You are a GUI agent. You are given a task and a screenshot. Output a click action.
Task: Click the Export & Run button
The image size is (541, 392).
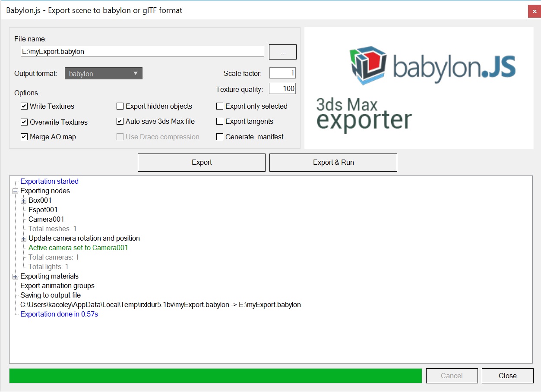coord(333,163)
